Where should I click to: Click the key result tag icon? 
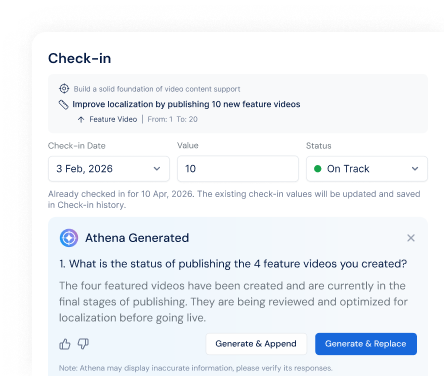[x=63, y=105]
